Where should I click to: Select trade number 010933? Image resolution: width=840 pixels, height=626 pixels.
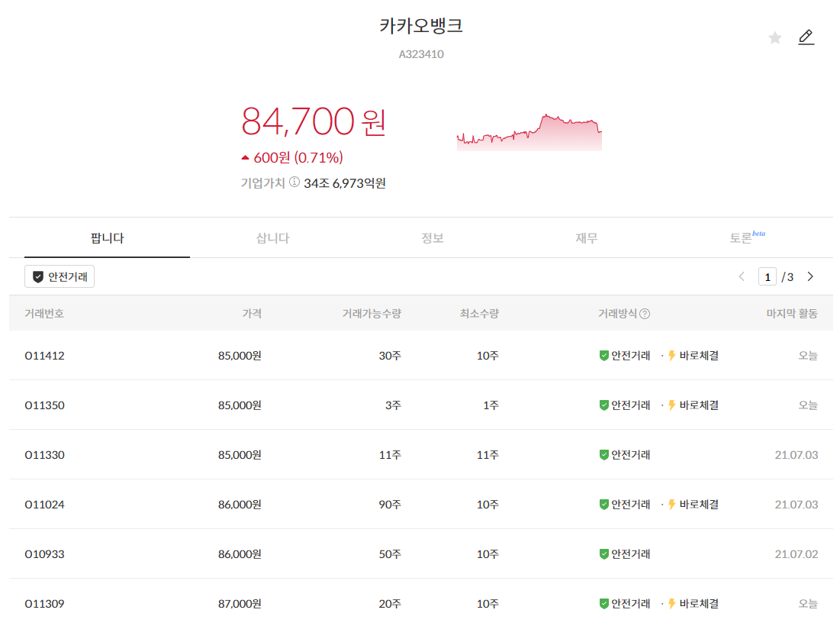[44, 554]
